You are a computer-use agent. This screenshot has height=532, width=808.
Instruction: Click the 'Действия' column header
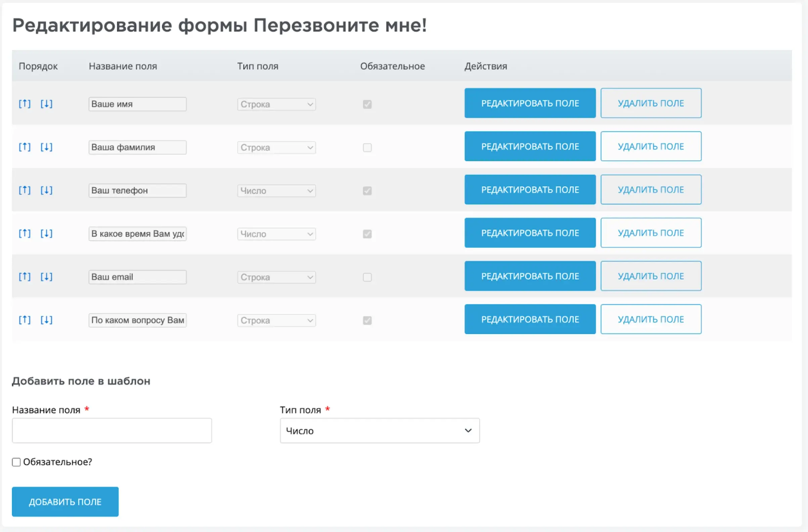[486, 66]
